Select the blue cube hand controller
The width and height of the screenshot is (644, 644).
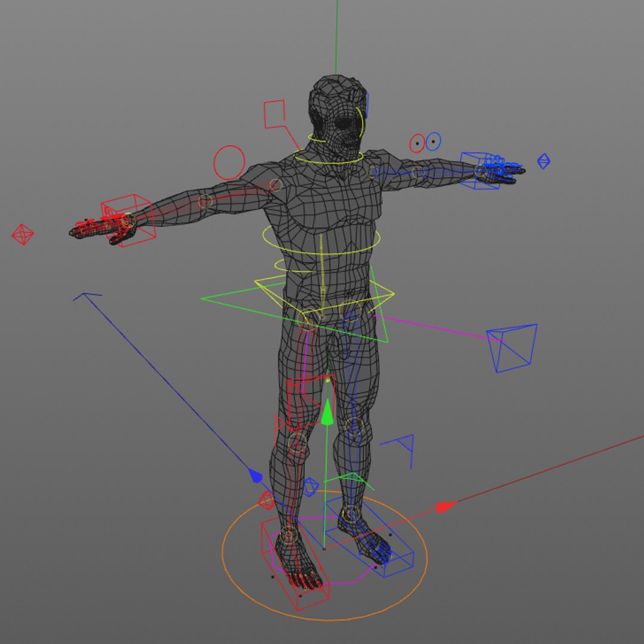481,171
